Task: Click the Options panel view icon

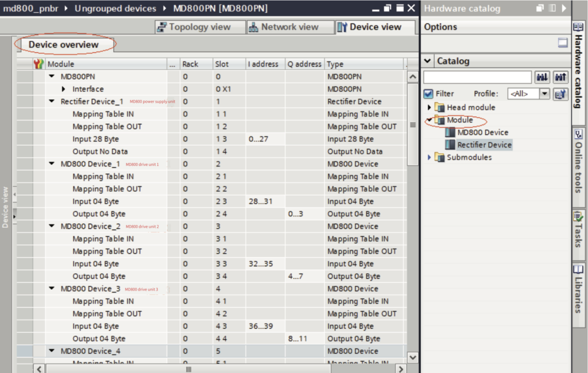Action: [563, 42]
